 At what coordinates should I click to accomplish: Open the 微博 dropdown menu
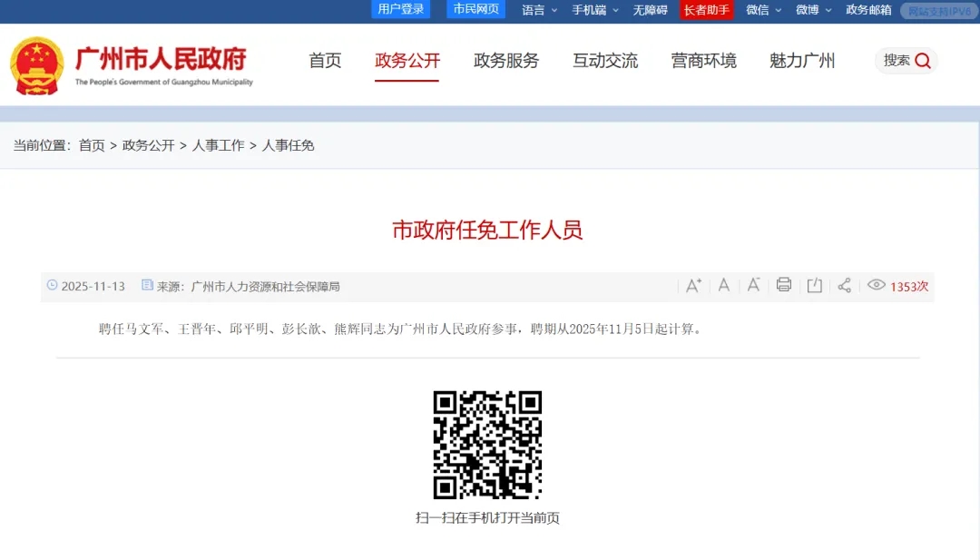[813, 10]
